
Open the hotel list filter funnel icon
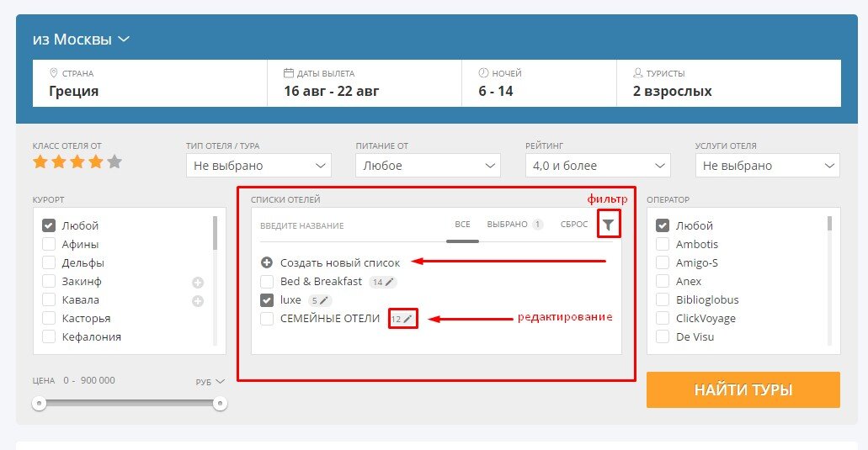(x=609, y=225)
